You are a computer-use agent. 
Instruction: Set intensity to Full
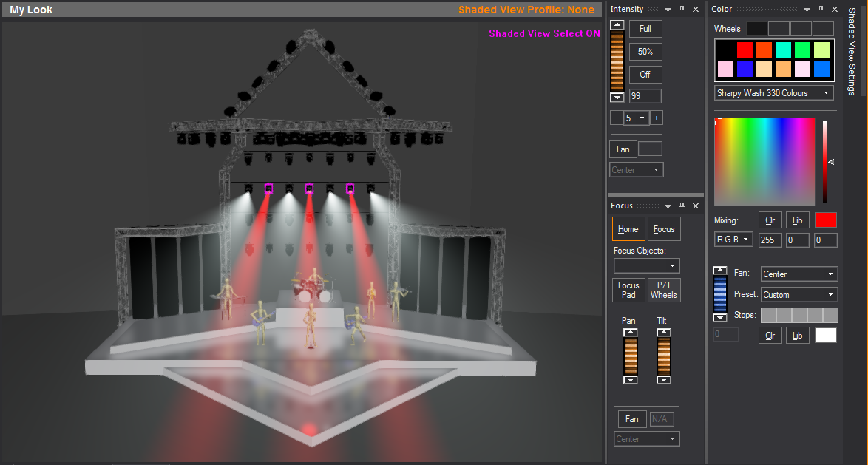645,29
